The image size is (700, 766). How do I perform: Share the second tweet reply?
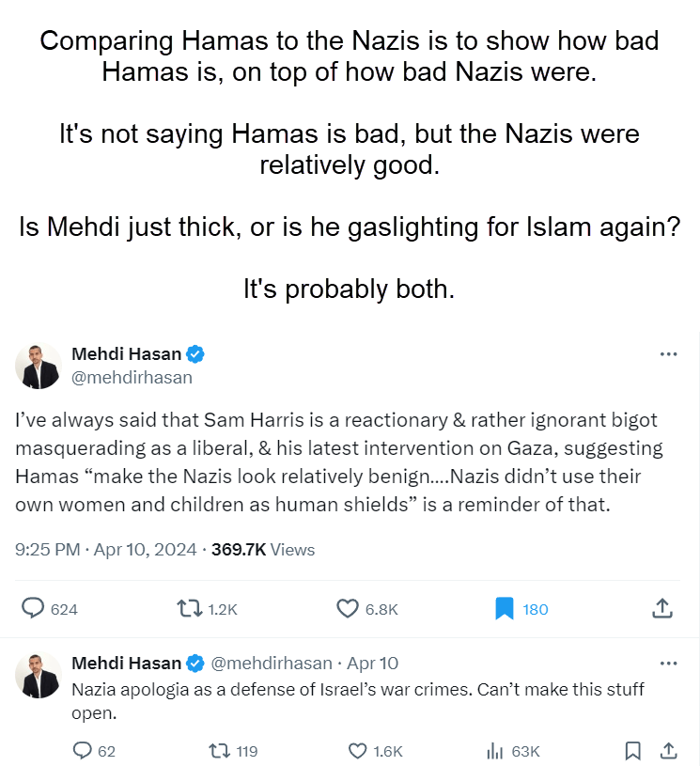(668, 750)
